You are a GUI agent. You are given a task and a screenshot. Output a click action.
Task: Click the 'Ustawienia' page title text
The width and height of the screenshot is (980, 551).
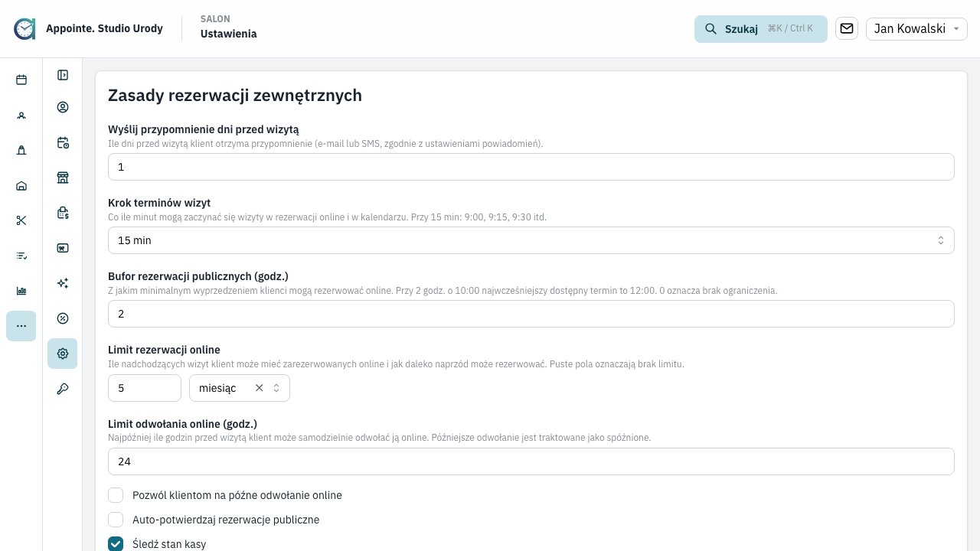(x=229, y=34)
